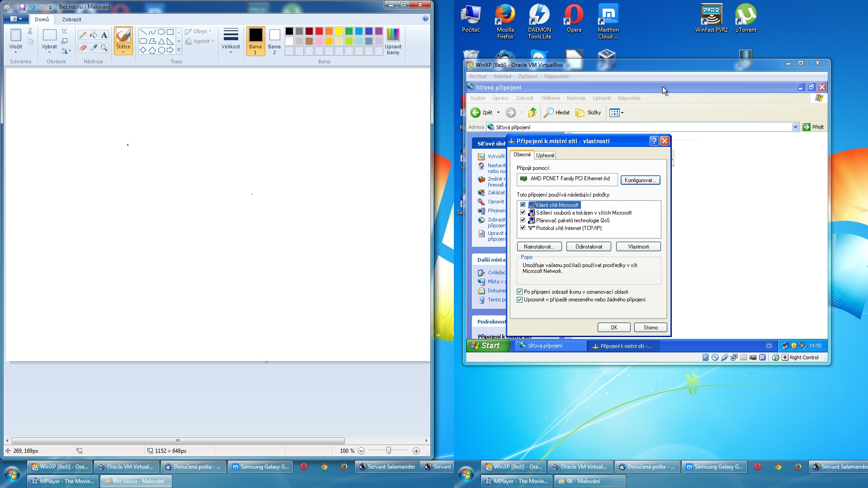The width and height of the screenshot is (868, 488).
Task: Select the Fill with color bucket tool
Action: pos(94,35)
